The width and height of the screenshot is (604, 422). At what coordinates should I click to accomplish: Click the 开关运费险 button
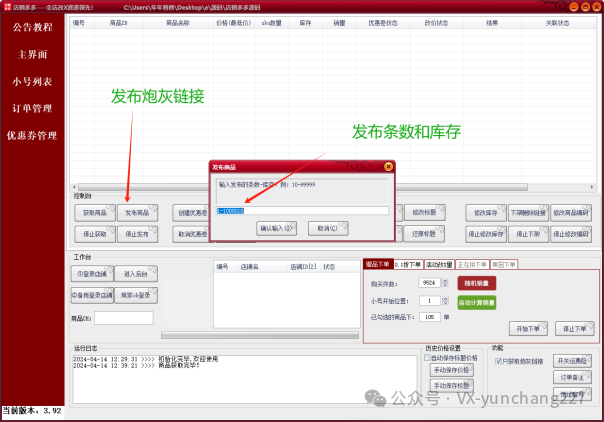click(x=572, y=361)
